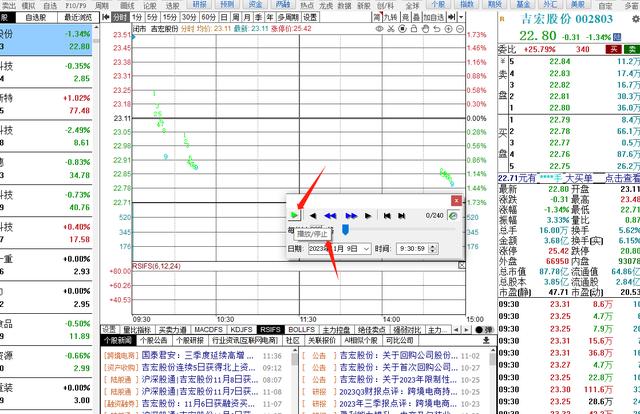Screen dimensions: 640x414
Task: Switch to the MACDFS indicator tab
Action: click(x=208, y=329)
